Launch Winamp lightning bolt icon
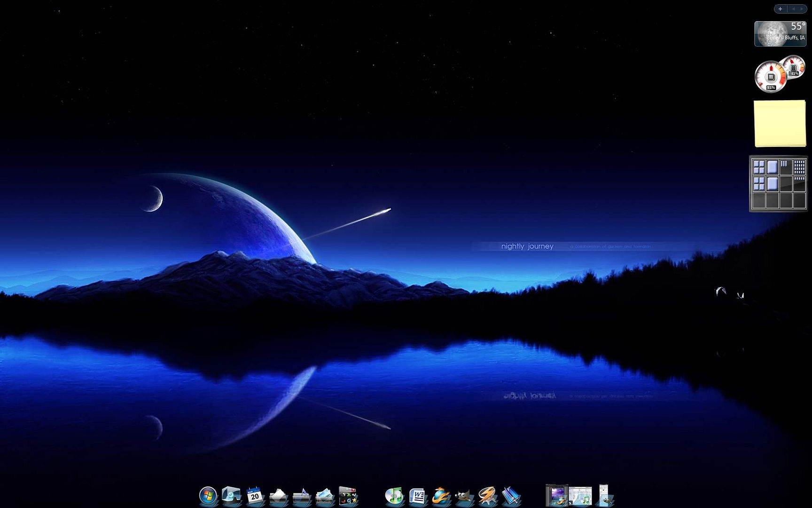812x508 pixels. (487, 495)
